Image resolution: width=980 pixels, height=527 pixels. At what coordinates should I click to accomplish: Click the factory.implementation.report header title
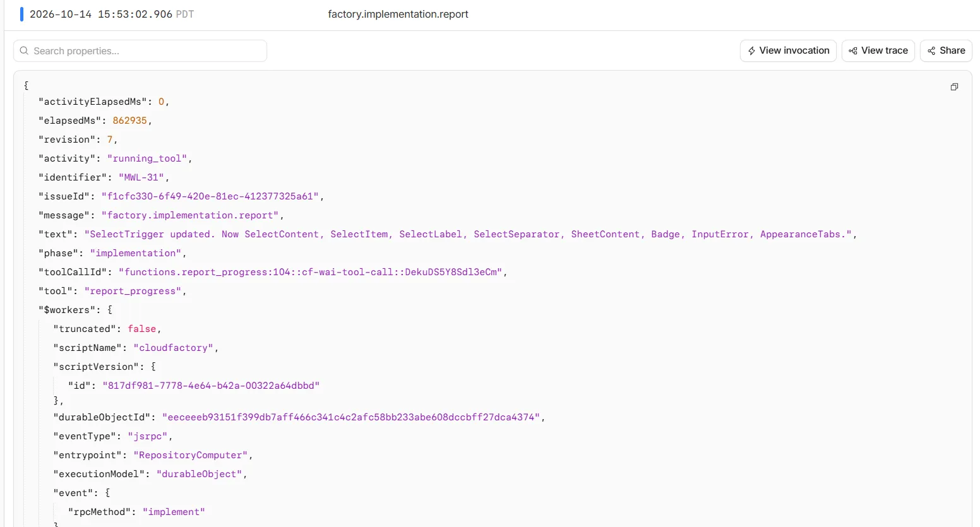(398, 14)
